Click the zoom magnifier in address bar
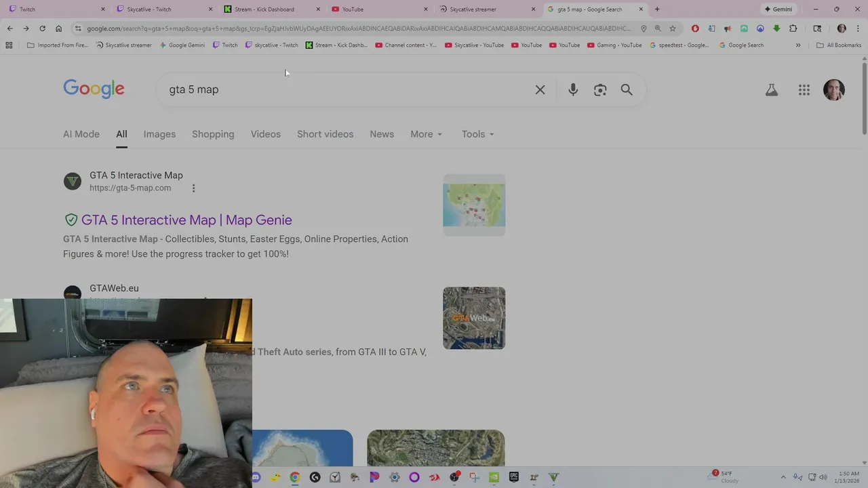Screen dimensions: 868x488 point(658,28)
